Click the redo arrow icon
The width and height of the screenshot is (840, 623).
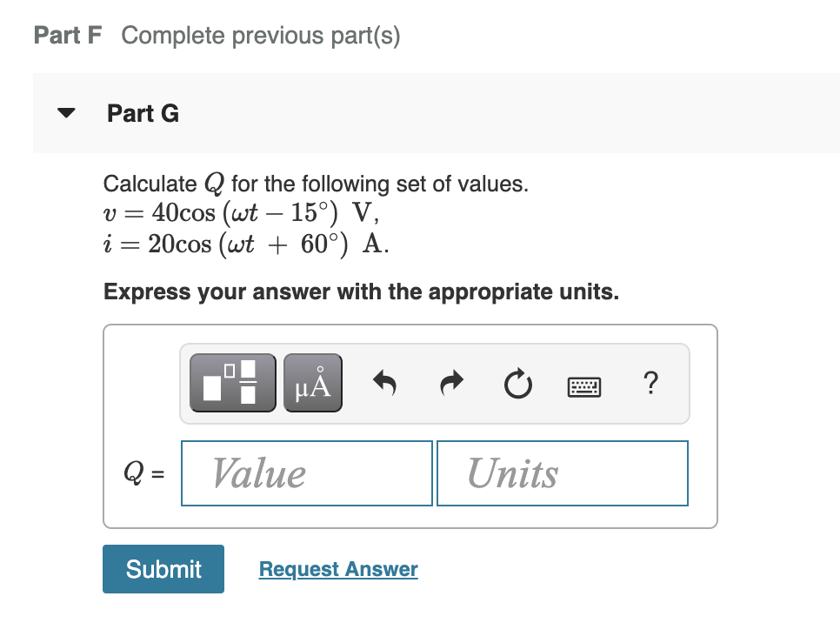[450, 383]
